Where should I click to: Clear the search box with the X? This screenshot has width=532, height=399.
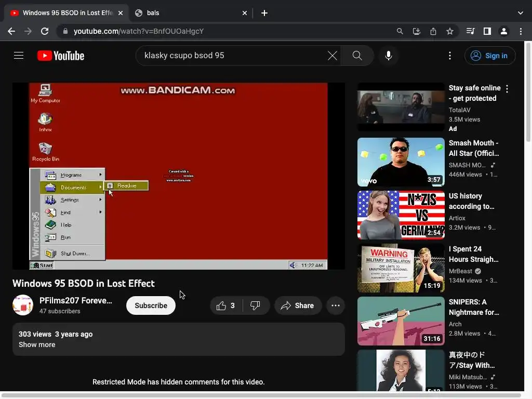coord(332,56)
